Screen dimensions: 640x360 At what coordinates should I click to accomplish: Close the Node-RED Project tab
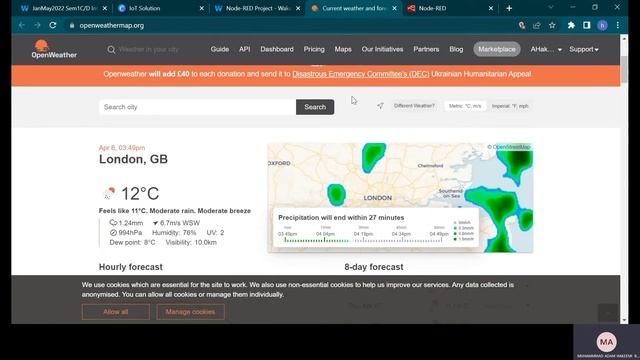298,8
